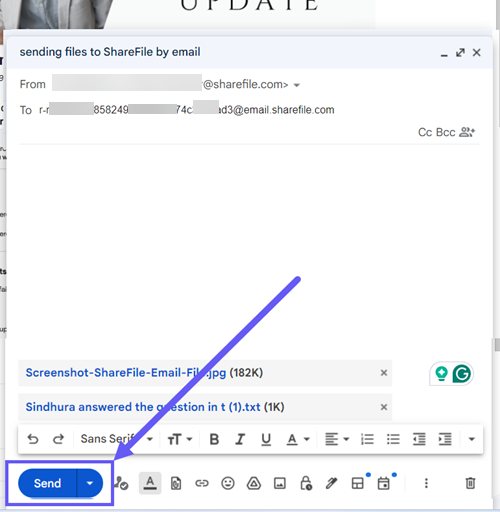This screenshot has width=500, height=512.
Task: Expand more formatting options arrow
Action: pos(471,439)
